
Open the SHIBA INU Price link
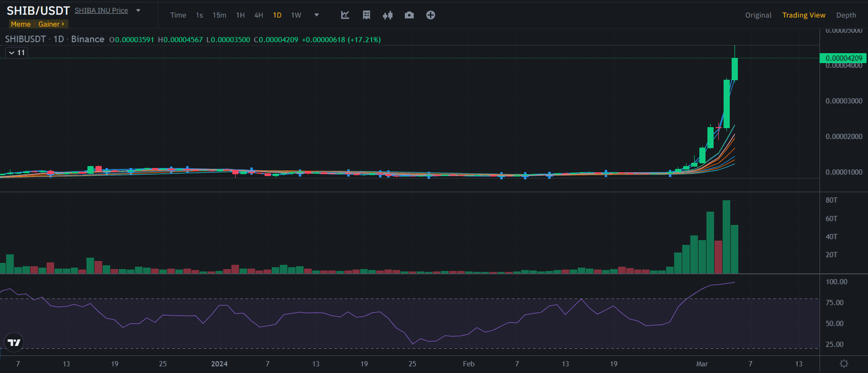[x=101, y=10]
